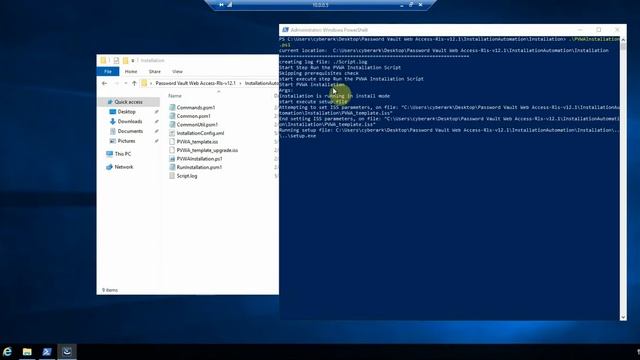
Task: Click the PowerShell vertical scrollbar thumb
Action: click(623, 46)
